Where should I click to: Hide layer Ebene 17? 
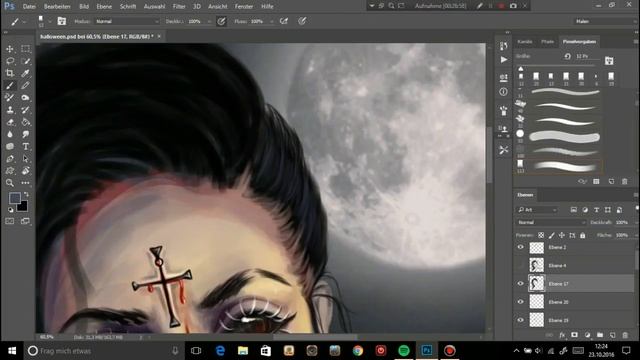pos(520,284)
